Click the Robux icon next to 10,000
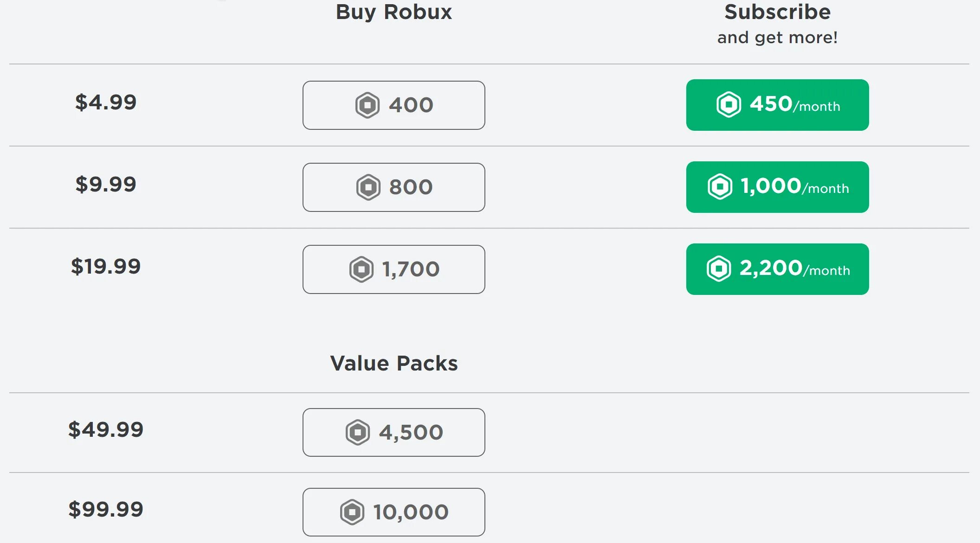 pyautogui.click(x=352, y=512)
